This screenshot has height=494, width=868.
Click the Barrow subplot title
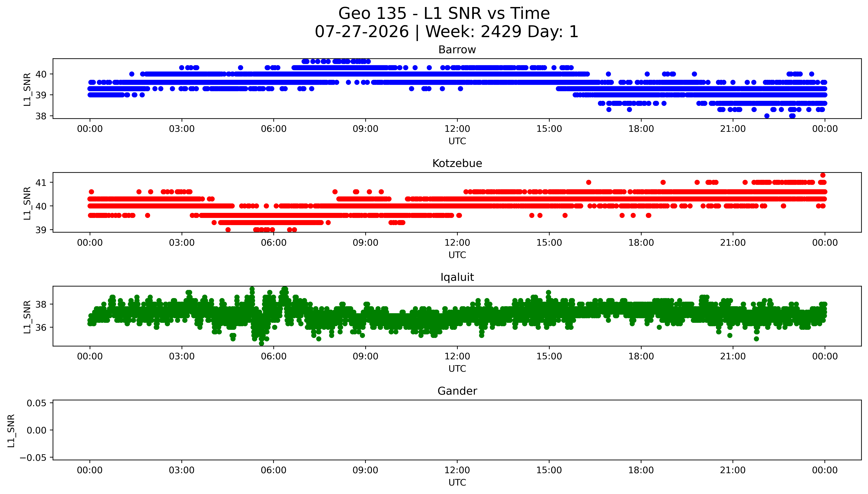(457, 50)
